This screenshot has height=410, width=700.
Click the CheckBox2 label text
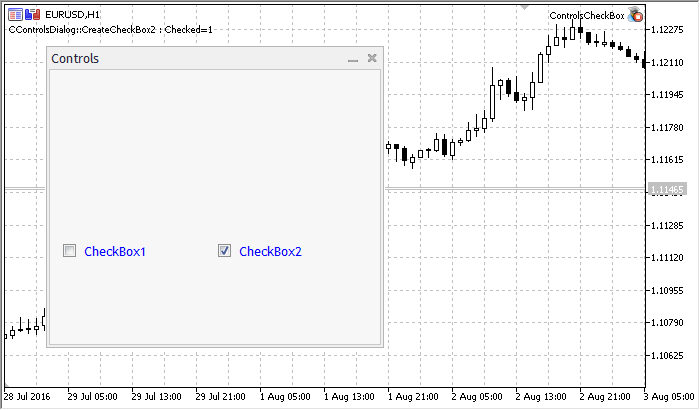click(x=270, y=251)
